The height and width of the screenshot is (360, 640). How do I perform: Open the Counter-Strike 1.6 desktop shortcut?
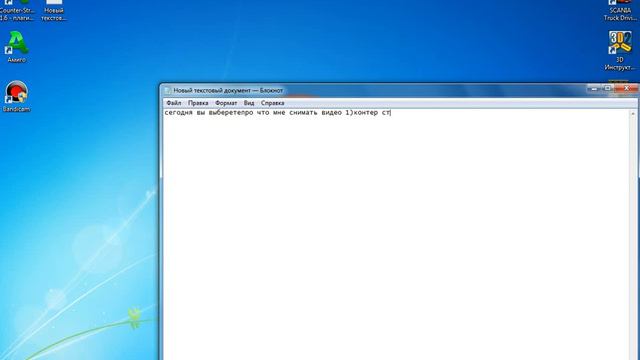click(x=16, y=11)
